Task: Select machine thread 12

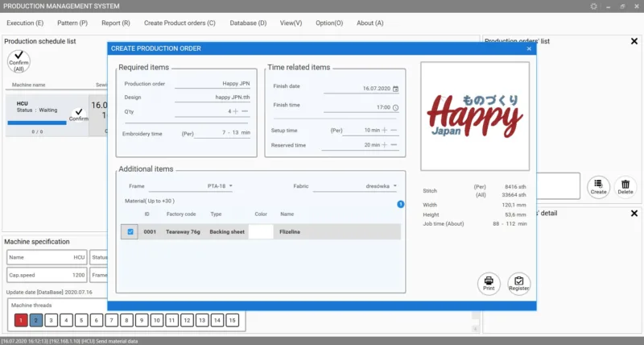Action: [x=187, y=320]
